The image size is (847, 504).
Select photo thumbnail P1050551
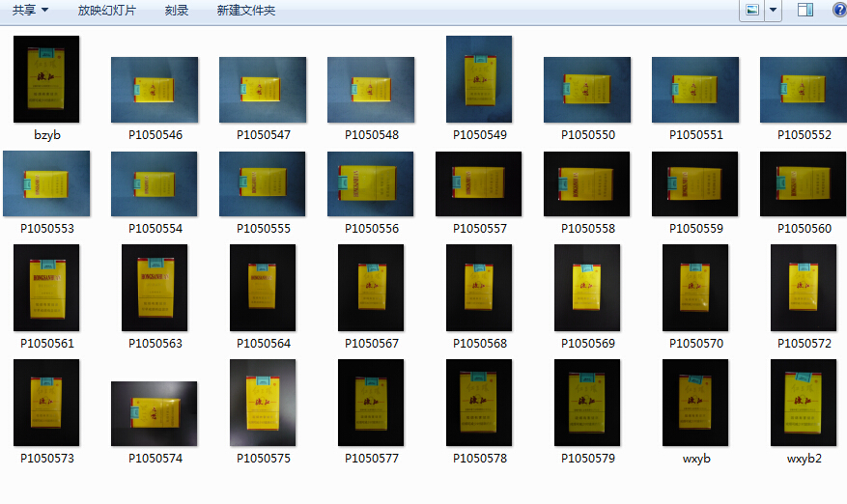[x=695, y=90]
